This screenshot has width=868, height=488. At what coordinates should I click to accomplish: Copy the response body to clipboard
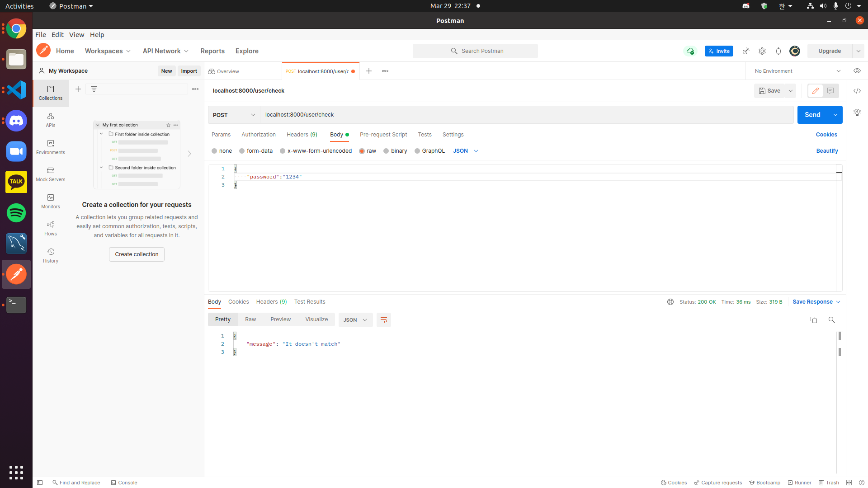point(814,320)
